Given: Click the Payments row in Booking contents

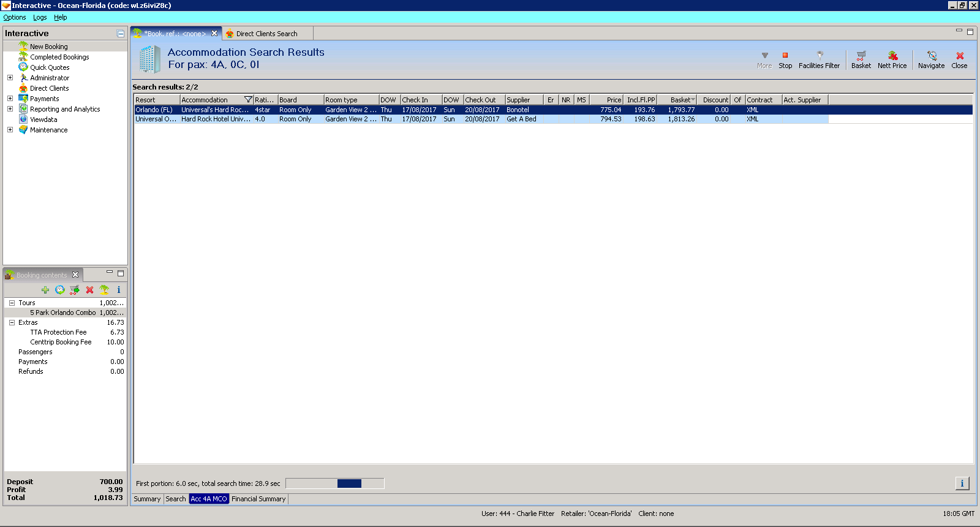Looking at the screenshot, I should click(65, 362).
